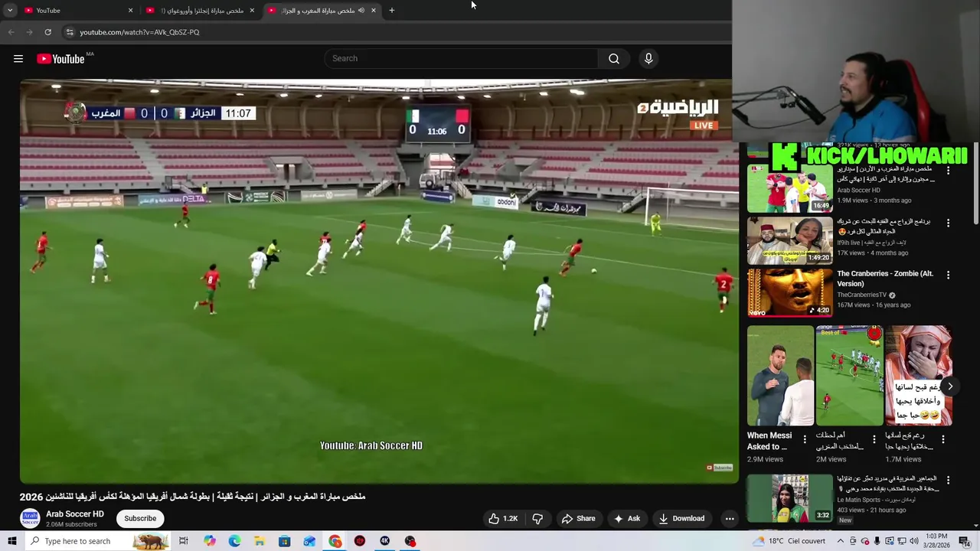
Task: Open Task View on the taskbar
Action: tap(184, 541)
